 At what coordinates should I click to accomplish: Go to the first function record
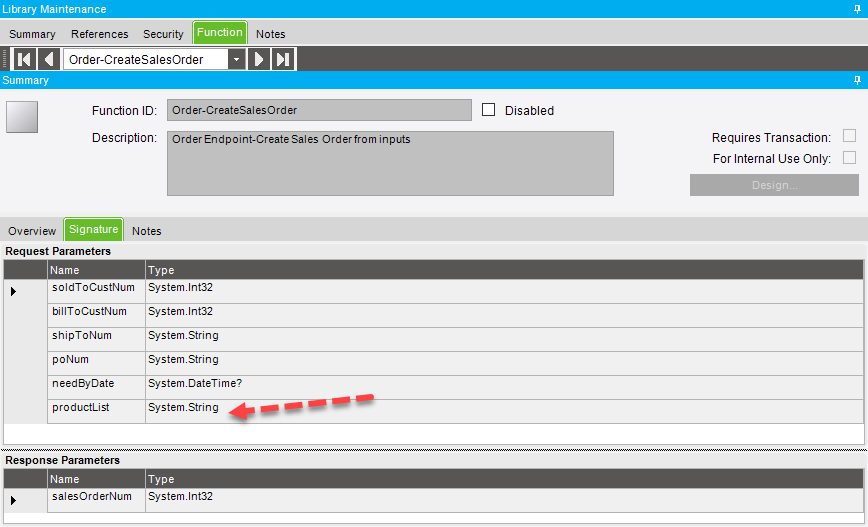coord(24,59)
